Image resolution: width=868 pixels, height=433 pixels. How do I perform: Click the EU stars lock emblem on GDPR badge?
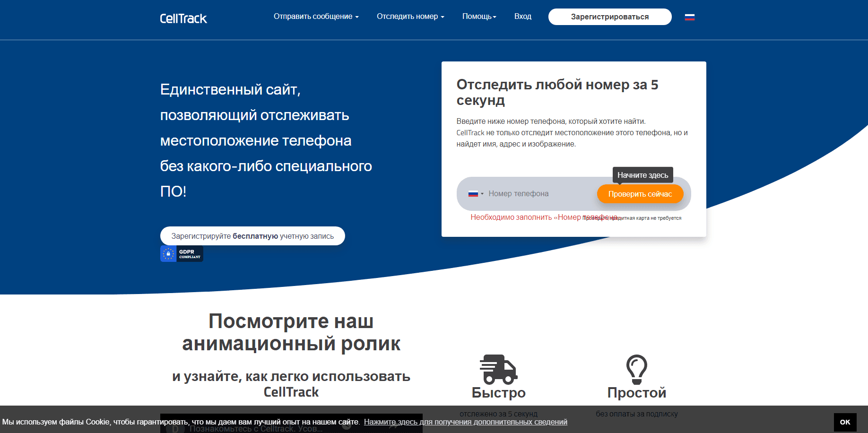click(x=170, y=253)
